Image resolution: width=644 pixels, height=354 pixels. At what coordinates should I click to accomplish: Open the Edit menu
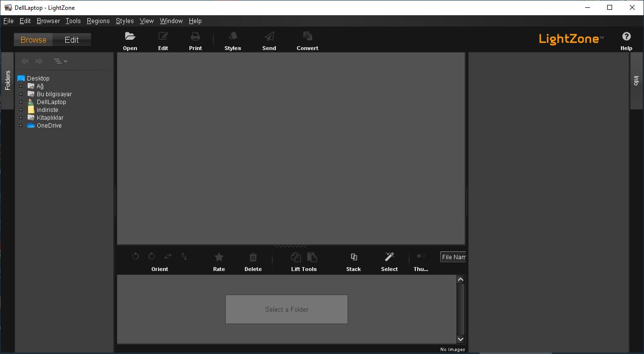point(25,21)
